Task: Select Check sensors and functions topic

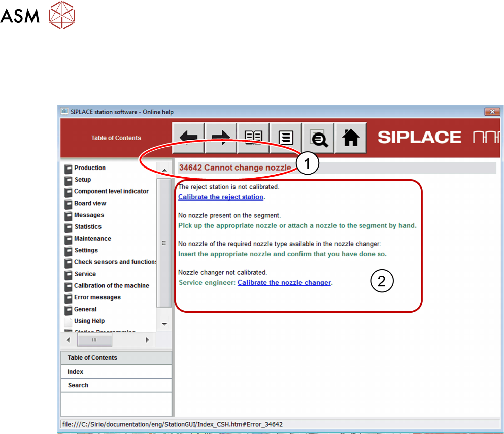Action: [115, 262]
